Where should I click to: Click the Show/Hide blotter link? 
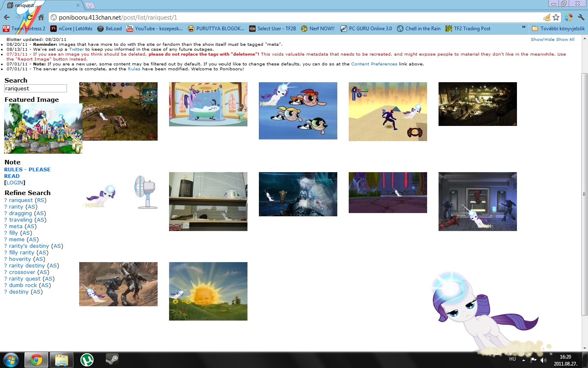coord(543,39)
